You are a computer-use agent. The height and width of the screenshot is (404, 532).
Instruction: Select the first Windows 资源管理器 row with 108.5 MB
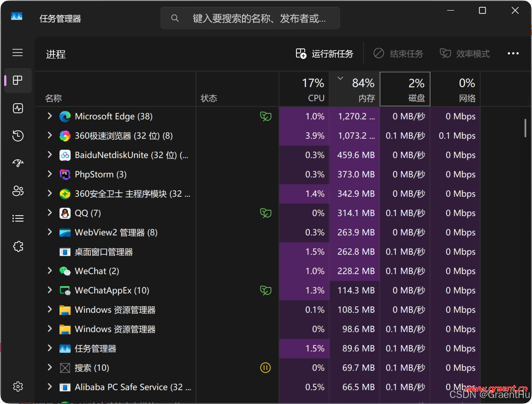(x=258, y=310)
